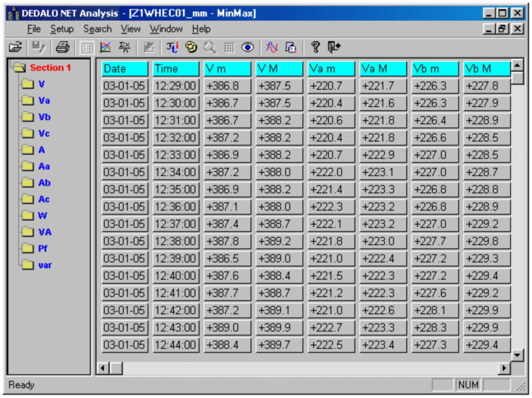Open the Search menu
The height and width of the screenshot is (398, 532).
(98, 29)
